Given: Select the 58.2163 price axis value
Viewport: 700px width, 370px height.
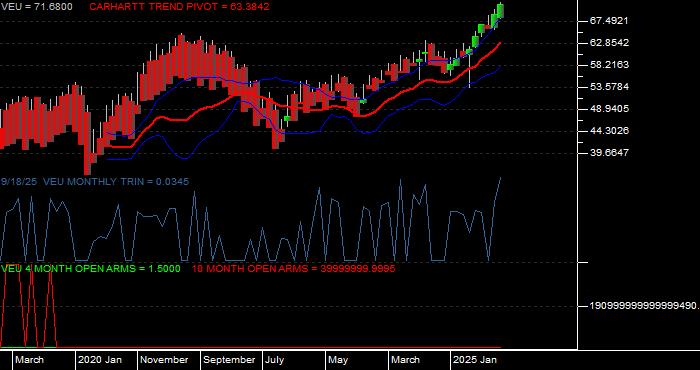Looking at the screenshot, I should 609,65.
